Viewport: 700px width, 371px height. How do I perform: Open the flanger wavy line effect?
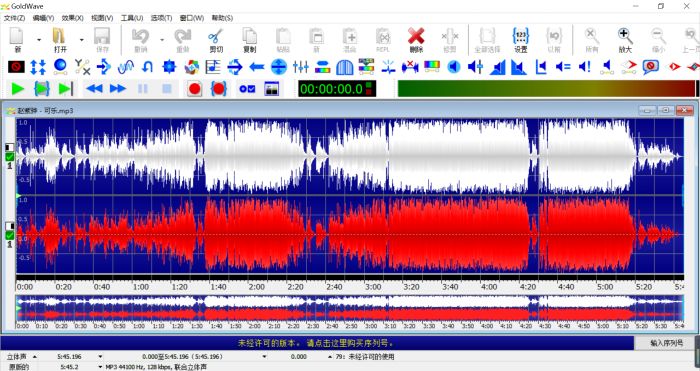125,67
